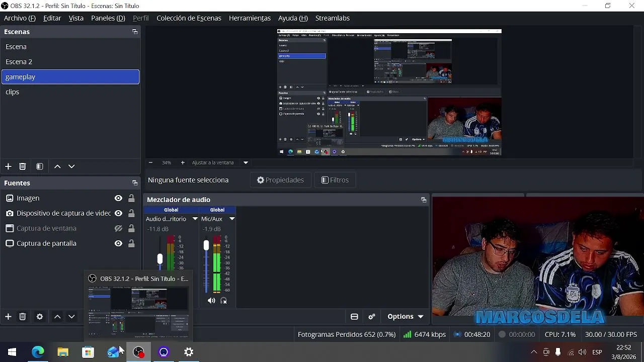Hide the Dispositivo de captura de video source
The image size is (644, 362).
(x=118, y=213)
